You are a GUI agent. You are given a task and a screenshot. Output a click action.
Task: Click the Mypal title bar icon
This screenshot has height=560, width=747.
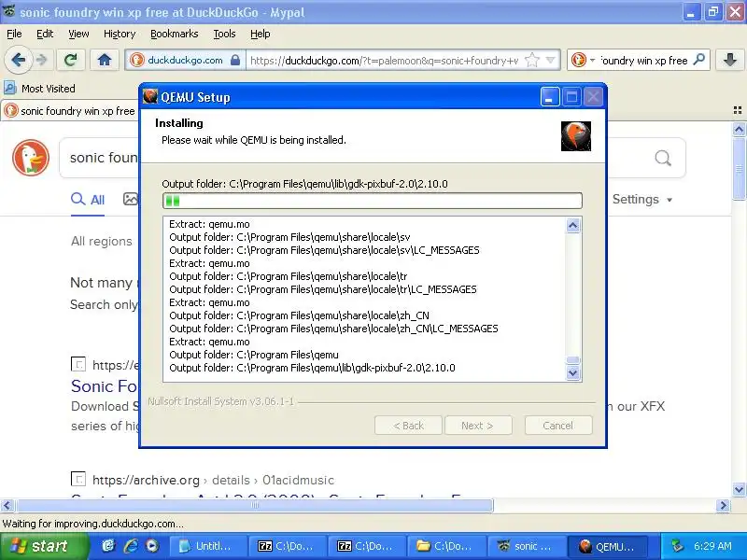[9, 11]
